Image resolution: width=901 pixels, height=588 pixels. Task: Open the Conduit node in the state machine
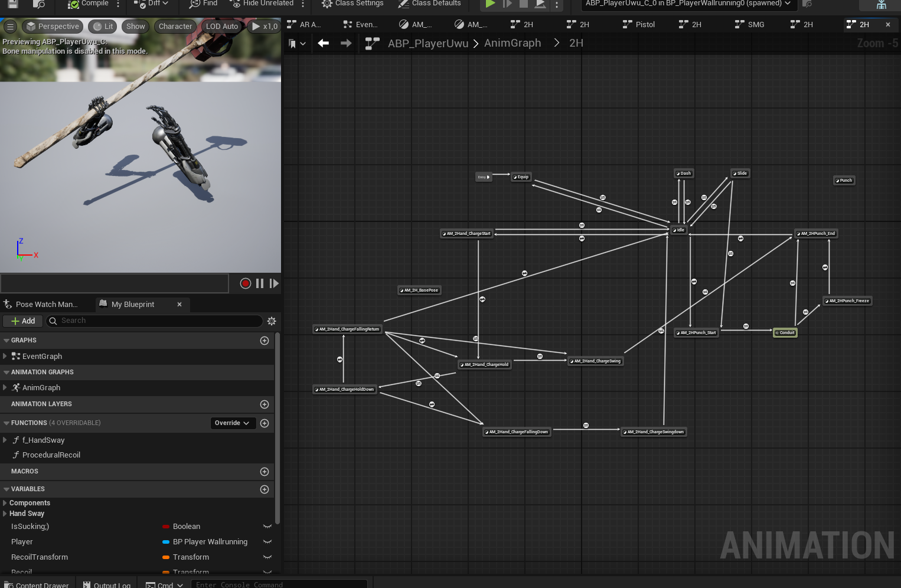[x=785, y=332]
